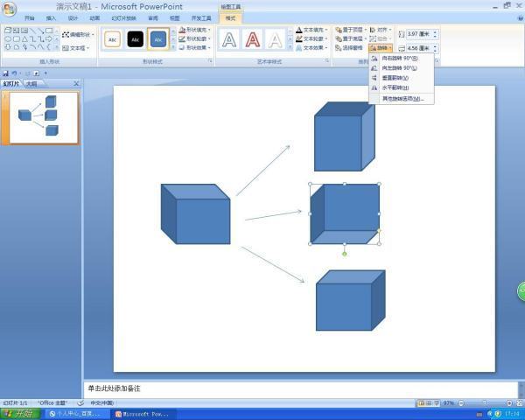Screen dimensions: 525x420
Task: Open Shape Outline (形状轮廓) dropdown
Action: pyautogui.click(x=194, y=38)
